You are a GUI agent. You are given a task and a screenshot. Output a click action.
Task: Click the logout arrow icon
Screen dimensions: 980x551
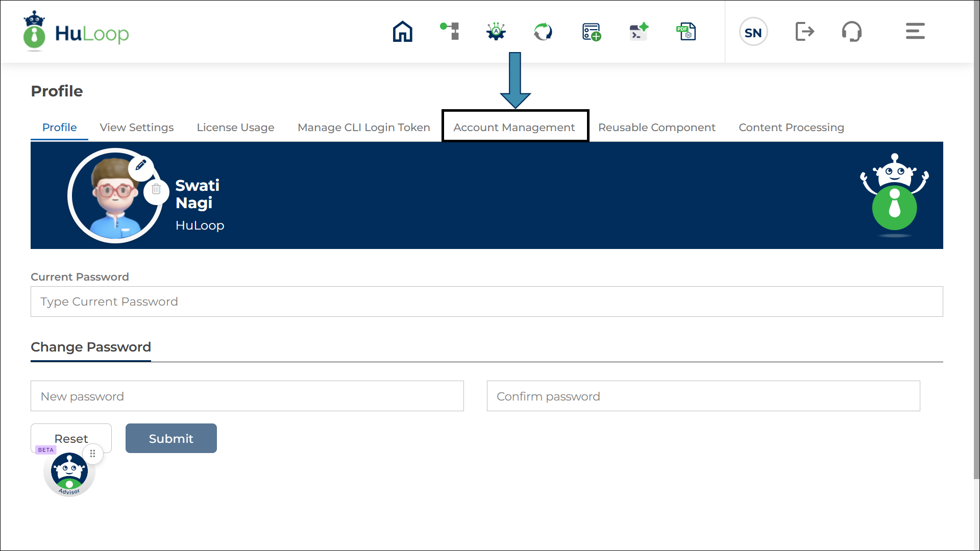804,32
